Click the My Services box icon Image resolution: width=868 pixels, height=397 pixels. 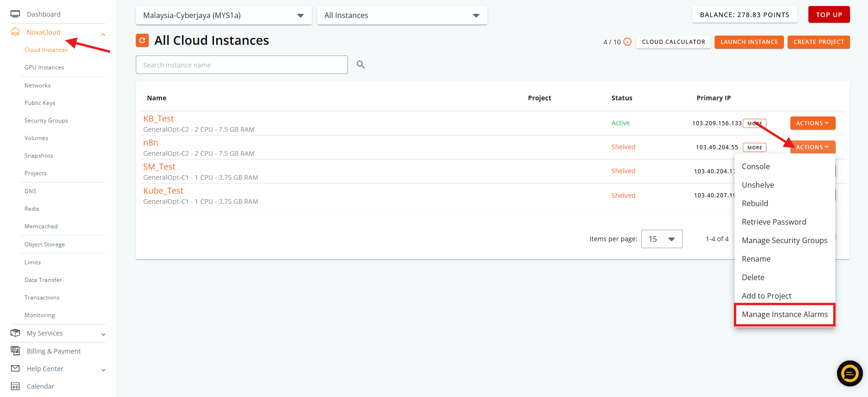(15, 333)
